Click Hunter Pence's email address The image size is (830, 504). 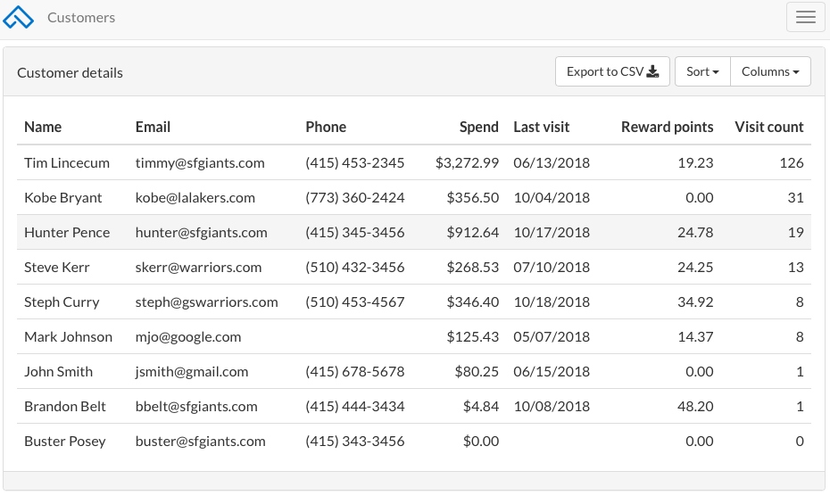point(201,232)
